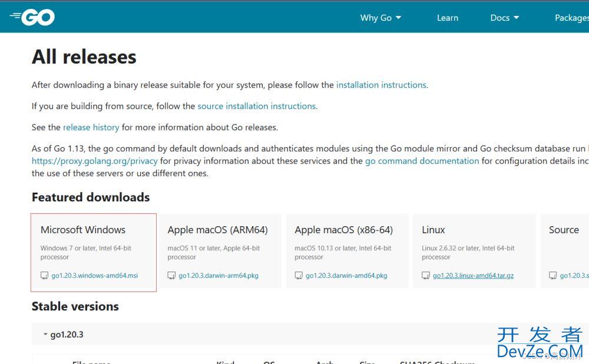Download go1.20.3.darwin-arm64.pkg

[x=219, y=275]
